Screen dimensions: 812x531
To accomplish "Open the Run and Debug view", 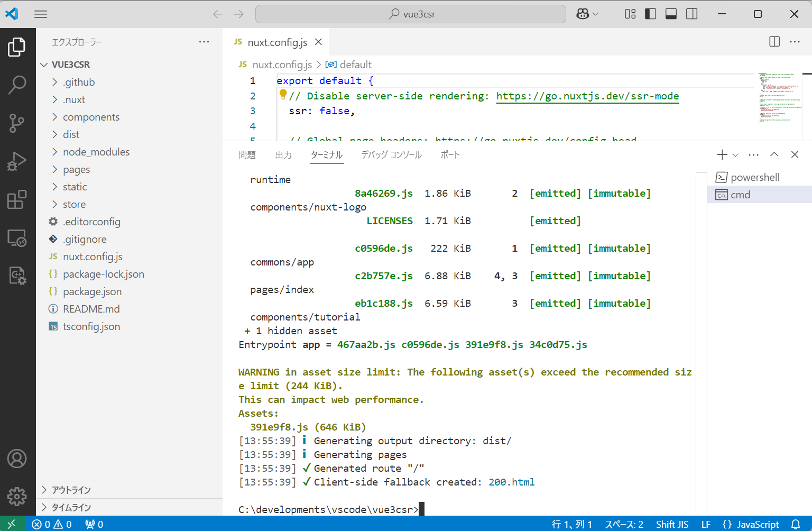I will pyautogui.click(x=18, y=161).
